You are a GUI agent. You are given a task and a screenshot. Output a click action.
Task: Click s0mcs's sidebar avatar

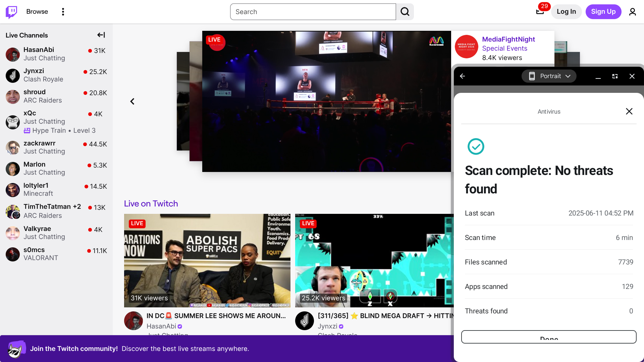pos(13,254)
